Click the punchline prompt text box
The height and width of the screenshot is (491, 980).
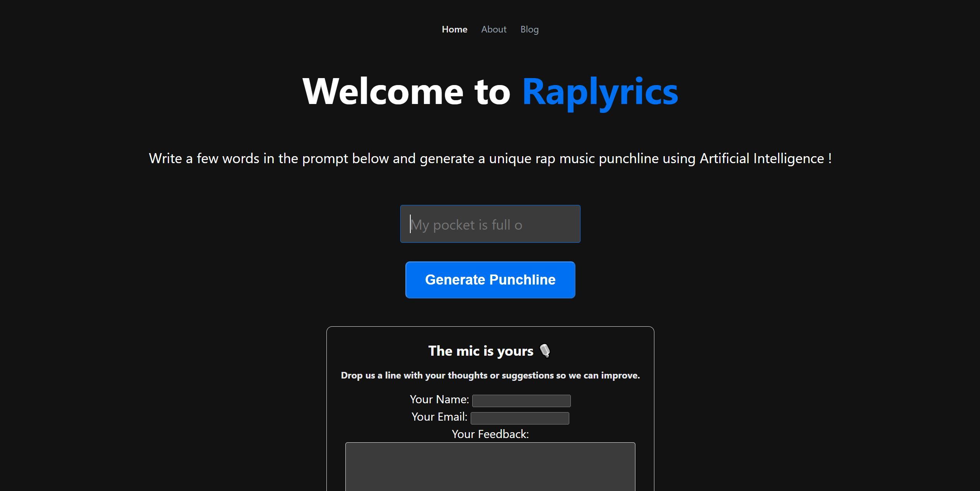(x=490, y=224)
